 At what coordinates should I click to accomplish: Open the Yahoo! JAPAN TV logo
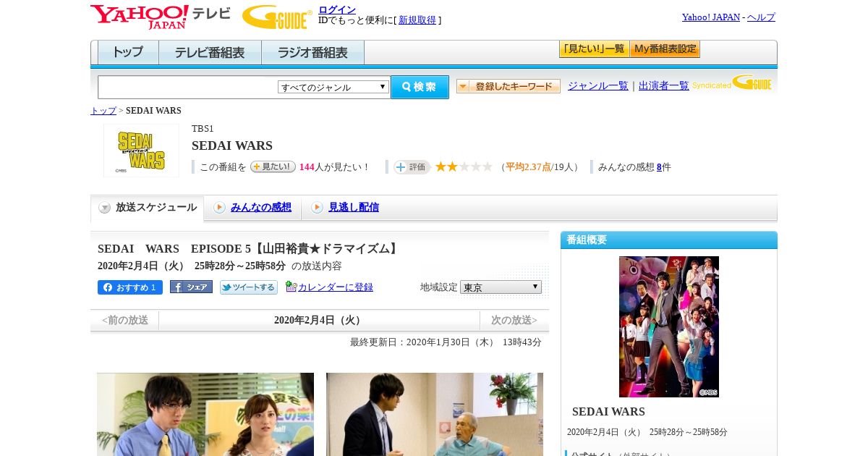click(x=160, y=17)
